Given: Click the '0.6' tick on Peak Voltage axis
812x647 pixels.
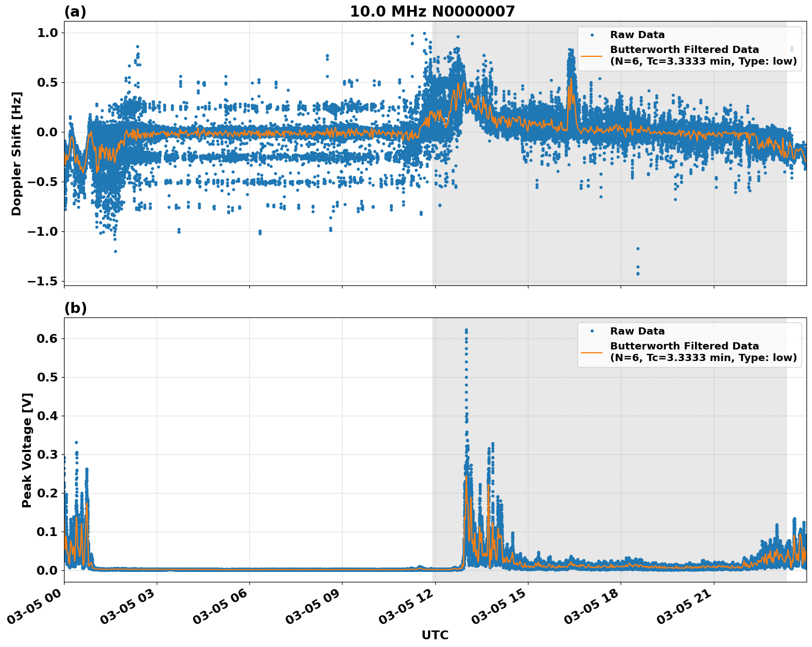Looking at the screenshot, I should [47, 338].
